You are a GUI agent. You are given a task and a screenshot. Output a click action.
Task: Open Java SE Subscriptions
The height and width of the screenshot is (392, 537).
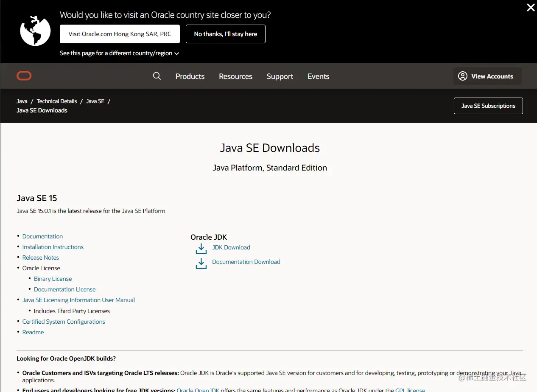point(488,106)
